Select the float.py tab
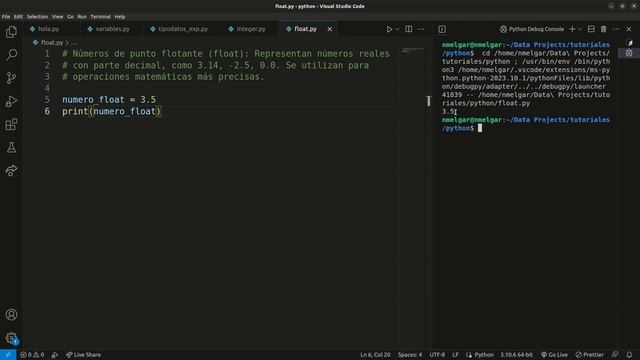Screen dimensions: 640x360 pyautogui.click(x=305, y=29)
